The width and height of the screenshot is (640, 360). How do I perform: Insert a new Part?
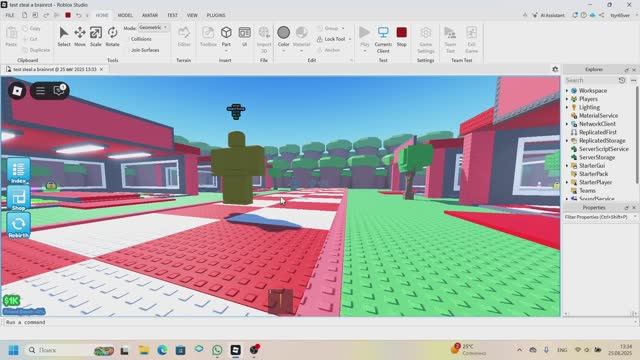(226, 36)
